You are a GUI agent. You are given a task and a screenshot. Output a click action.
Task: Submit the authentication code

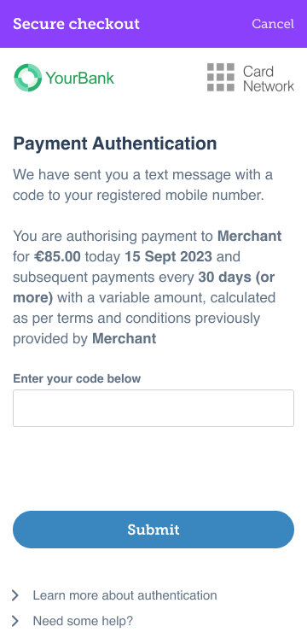[x=153, y=530]
